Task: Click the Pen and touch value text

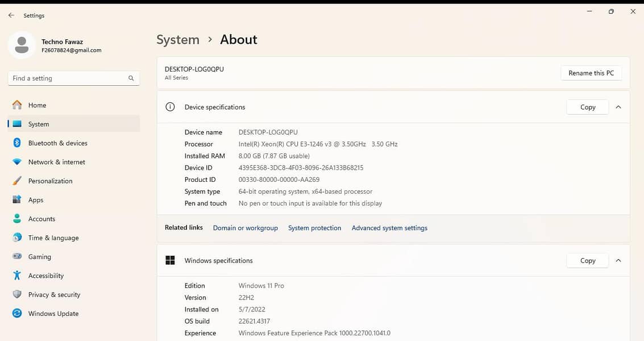Action: [x=310, y=203]
